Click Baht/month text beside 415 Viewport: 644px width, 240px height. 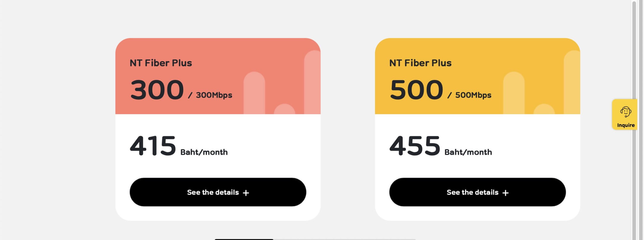click(x=204, y=152)
